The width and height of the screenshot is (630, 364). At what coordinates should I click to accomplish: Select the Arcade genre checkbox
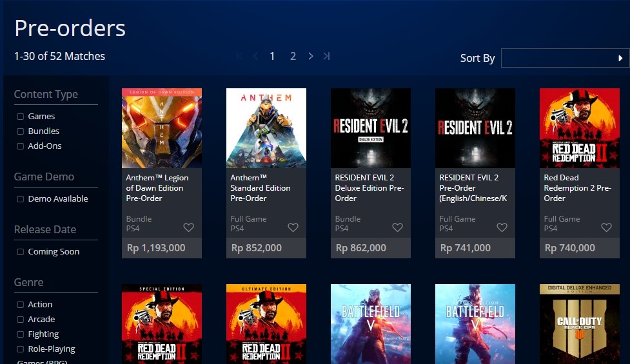[20, 320]
